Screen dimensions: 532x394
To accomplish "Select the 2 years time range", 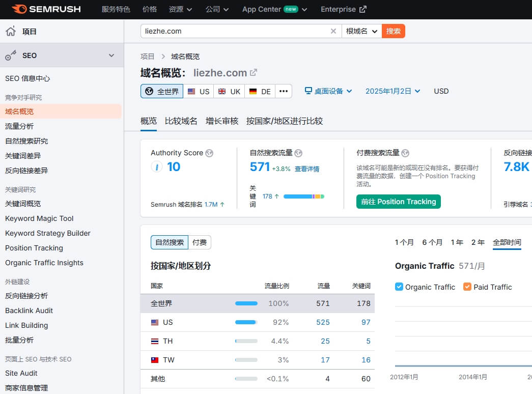I will point(478,242).
